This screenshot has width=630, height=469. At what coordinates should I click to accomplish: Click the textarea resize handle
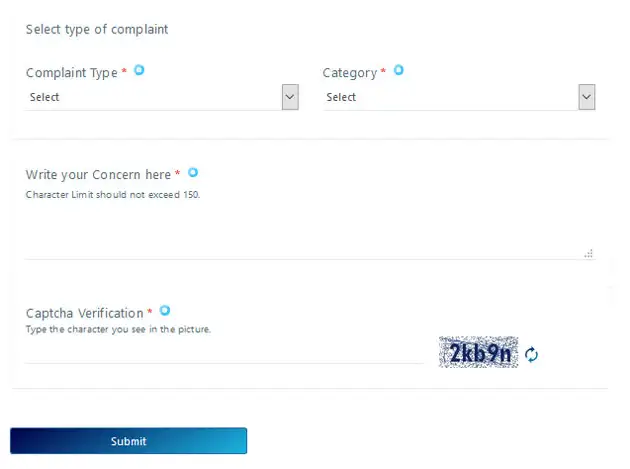click(589, 254)
